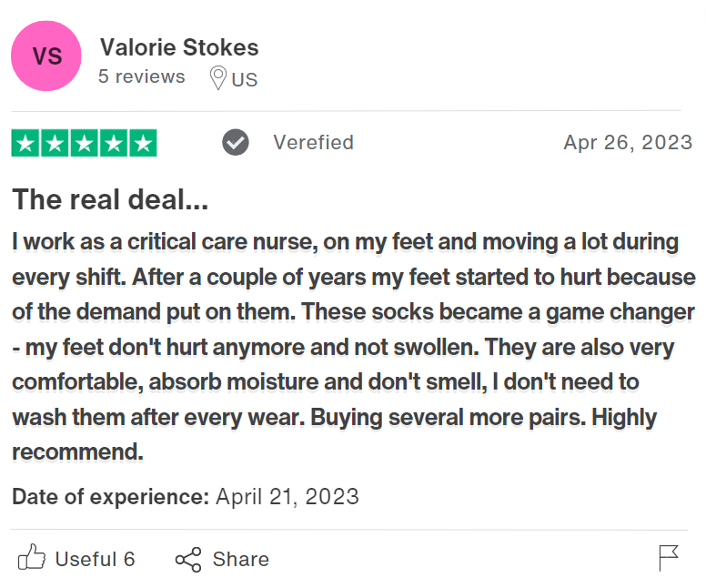The height and width of the screenshot is (588, 706).
Task: Mark review as "Useful 6"
Action: pos(95,559)
